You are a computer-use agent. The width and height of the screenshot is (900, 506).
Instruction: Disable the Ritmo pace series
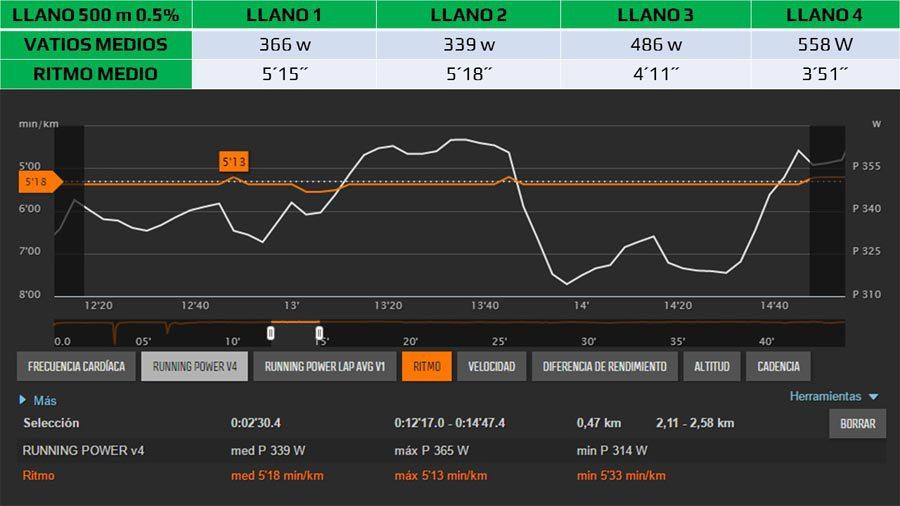point(427,366)
